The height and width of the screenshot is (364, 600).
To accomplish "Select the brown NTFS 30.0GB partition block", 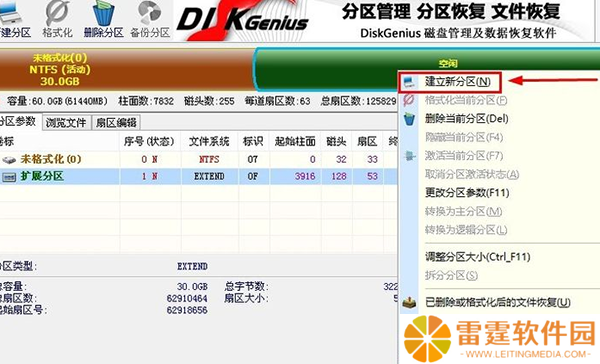I will coord(126,70).
